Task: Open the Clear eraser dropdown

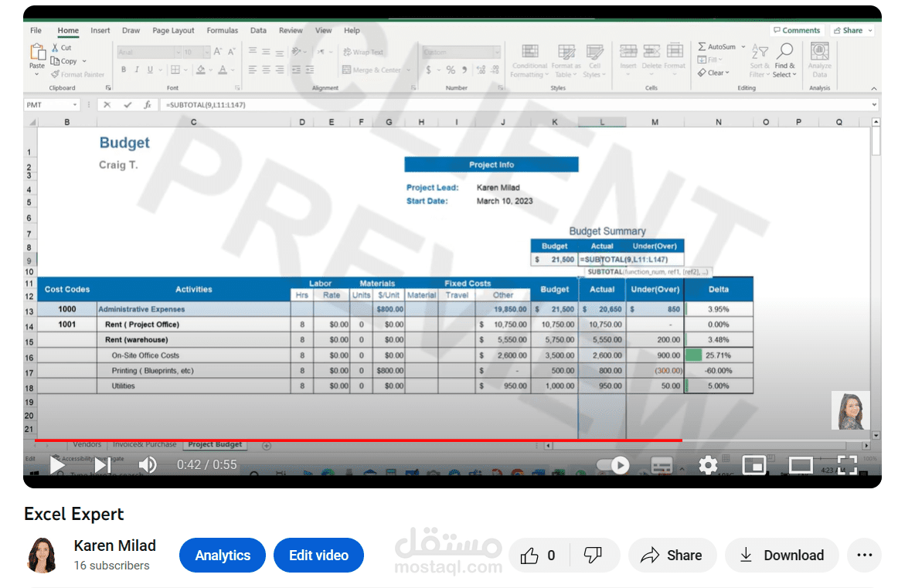Action: click(713, 73)
